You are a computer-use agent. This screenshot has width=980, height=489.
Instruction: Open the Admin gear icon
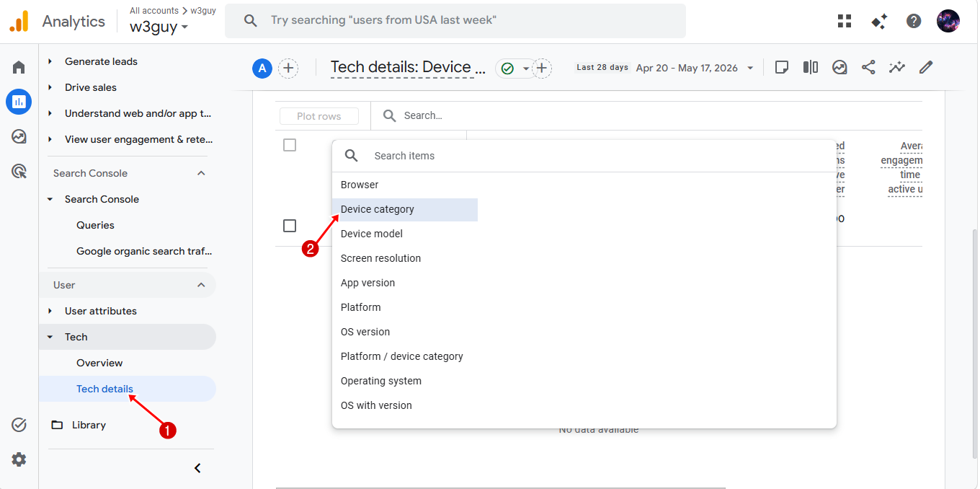(x=19, y=459)
